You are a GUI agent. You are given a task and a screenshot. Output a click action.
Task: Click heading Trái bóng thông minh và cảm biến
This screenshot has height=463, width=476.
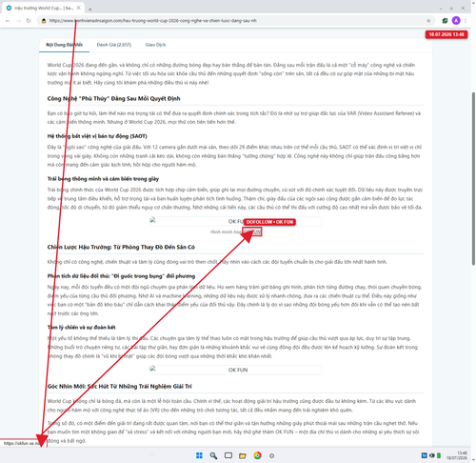(103, 178)
